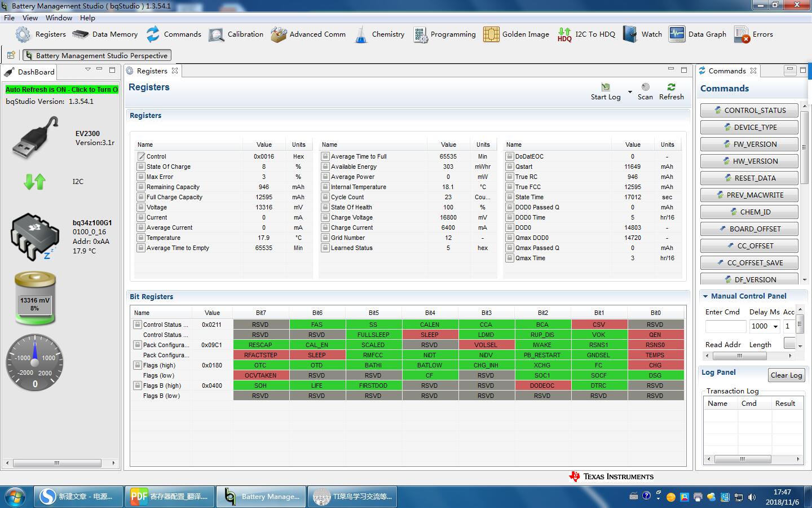Click the battery level icon showing 13316 mV

pos(35,298)
